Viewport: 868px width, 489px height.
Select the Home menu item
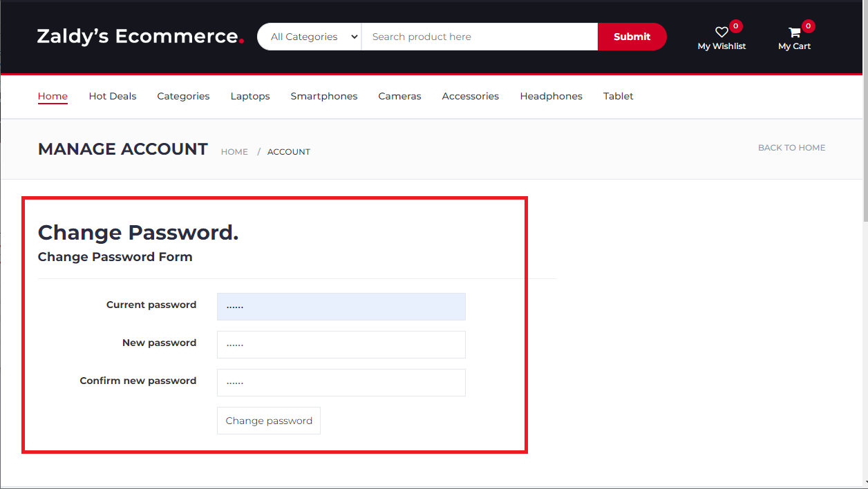pos(53,96)
